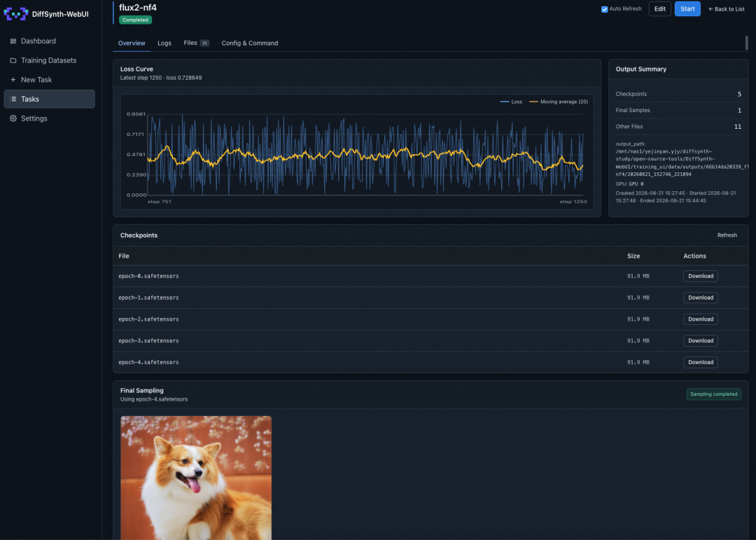Open the Dashboard page
756x540 pixels.
point(49,41)
